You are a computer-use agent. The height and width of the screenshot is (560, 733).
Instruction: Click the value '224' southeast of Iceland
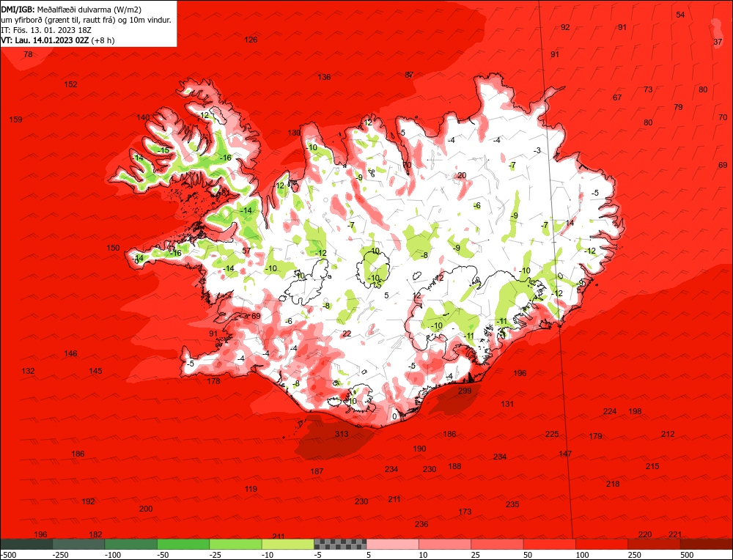[610, 411]
